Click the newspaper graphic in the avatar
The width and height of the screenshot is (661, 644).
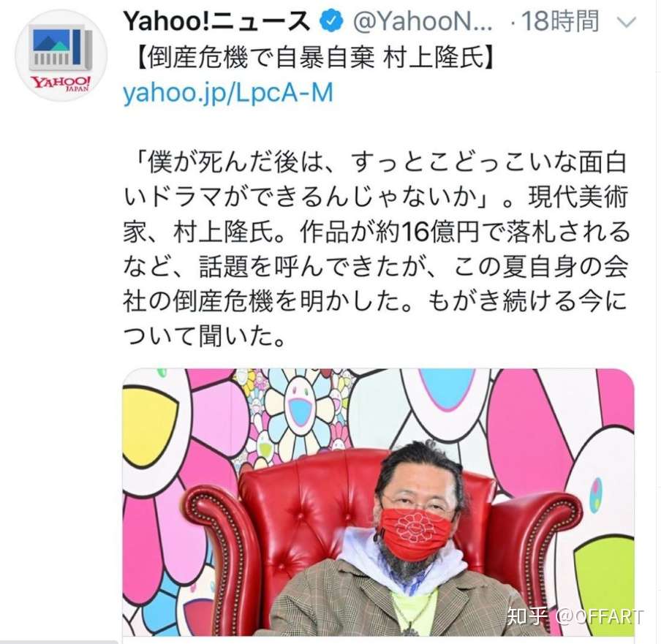(61, 48)
